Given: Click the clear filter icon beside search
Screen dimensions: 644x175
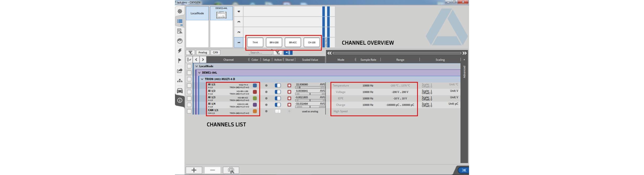Looking at the screenshot, I should pos(278,53).
